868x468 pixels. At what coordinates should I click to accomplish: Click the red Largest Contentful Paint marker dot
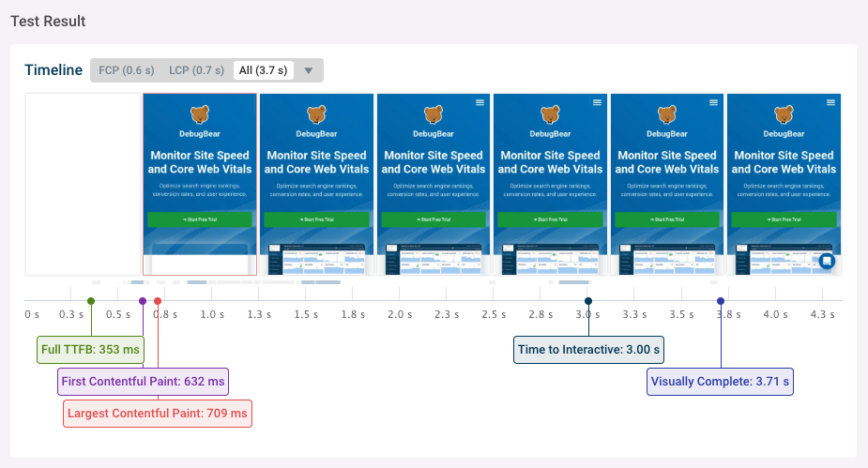[158, 301]
